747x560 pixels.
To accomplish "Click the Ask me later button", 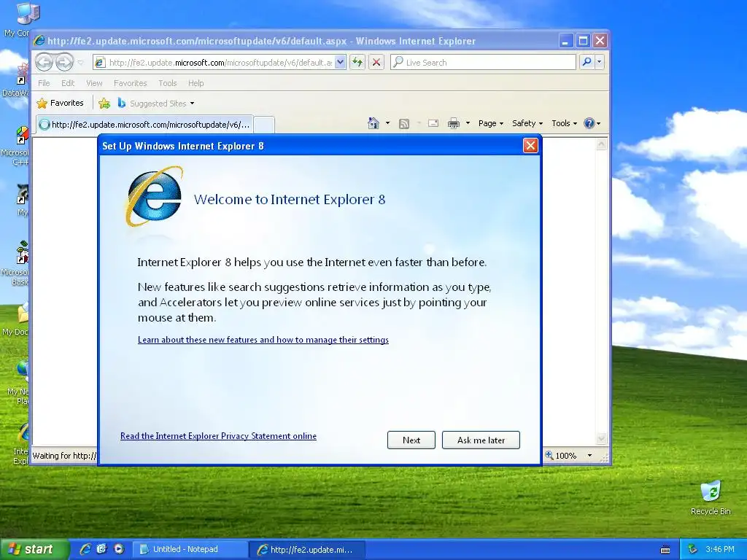I will coord(481,440).
